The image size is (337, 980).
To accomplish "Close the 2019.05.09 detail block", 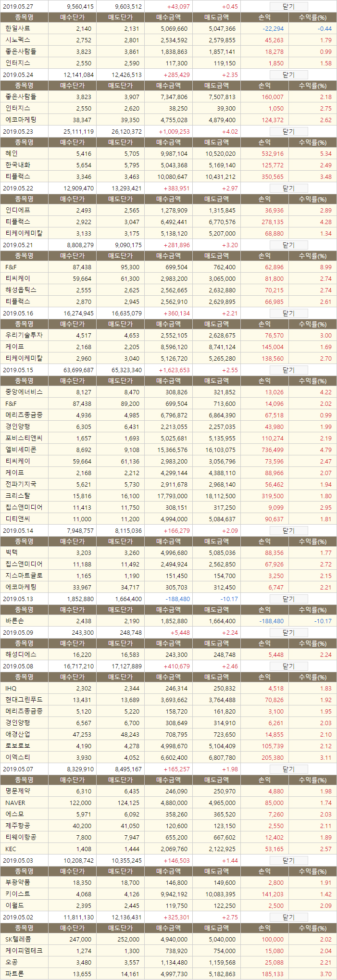I will tap(288, 633).
